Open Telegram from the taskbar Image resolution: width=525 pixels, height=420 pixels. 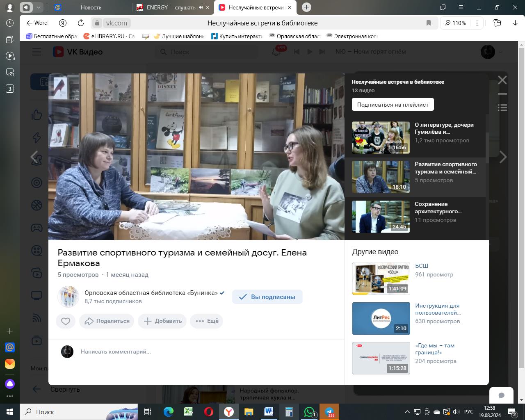[329, 412]
